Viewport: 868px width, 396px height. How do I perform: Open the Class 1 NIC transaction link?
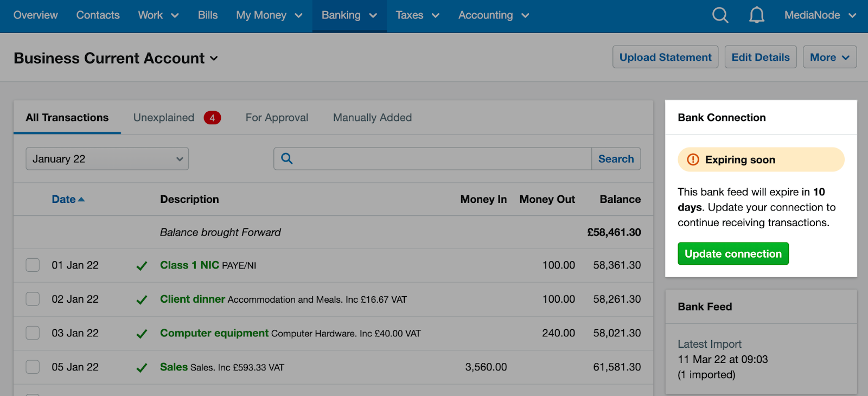click(189, 265)
